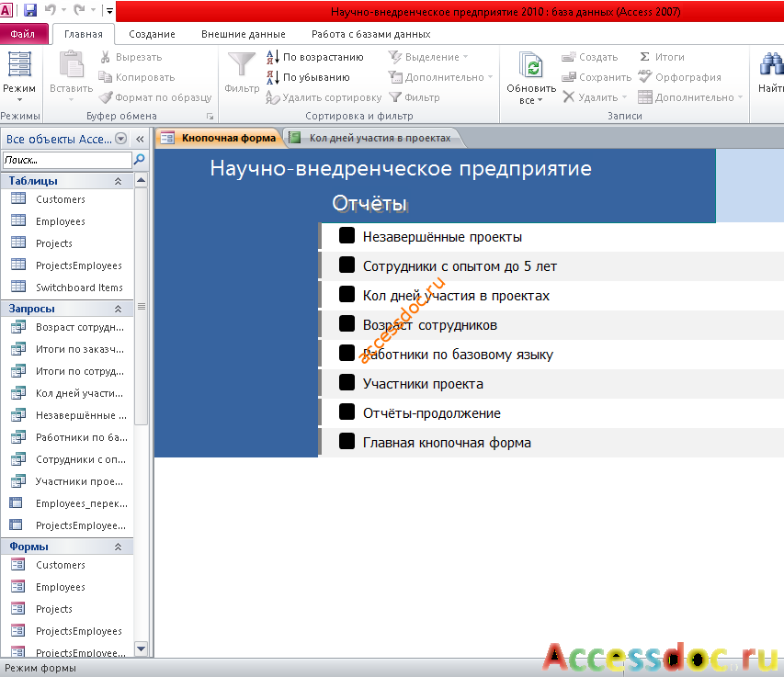
Task: Sort ascending with По возрастанию
Action: [315, 57]
